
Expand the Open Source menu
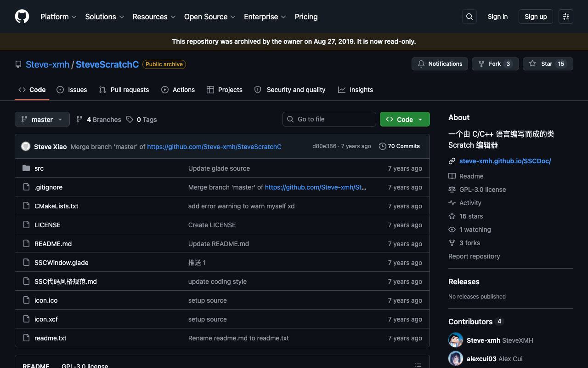pos(209,17)
